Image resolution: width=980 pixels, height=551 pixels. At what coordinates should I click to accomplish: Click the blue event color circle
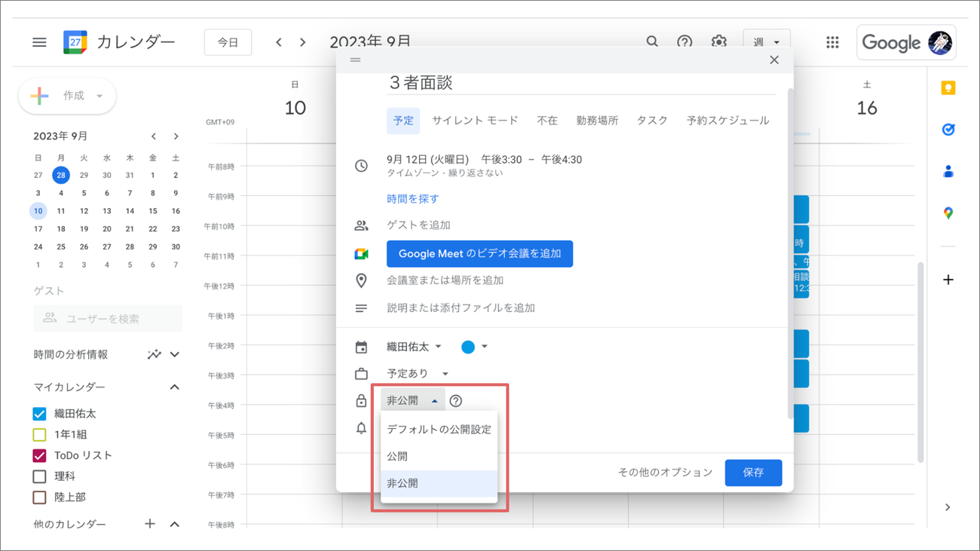(x=468, y=347)
